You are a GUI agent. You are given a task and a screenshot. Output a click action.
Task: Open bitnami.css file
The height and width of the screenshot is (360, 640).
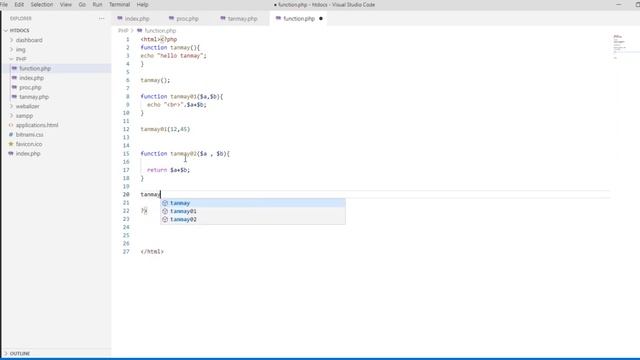[x=29, y=134]
